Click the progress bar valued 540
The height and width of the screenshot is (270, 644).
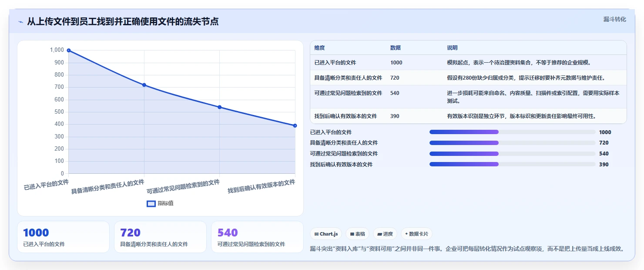[512, 153]
